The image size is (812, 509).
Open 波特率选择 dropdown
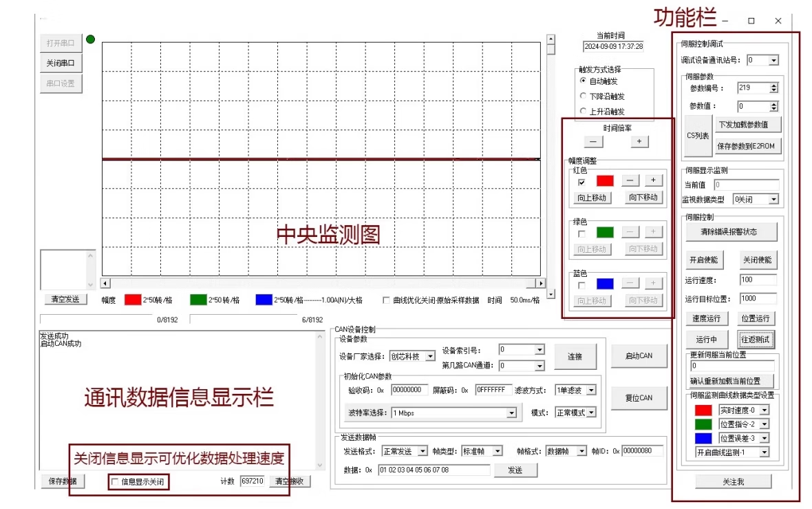click(x=511, y=413)
